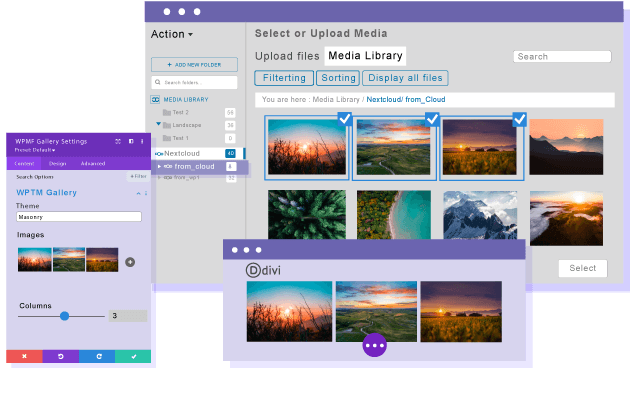Click first image in Gallery Settings Images
Screen dimensions: 630x397
[x=35, y=260]
